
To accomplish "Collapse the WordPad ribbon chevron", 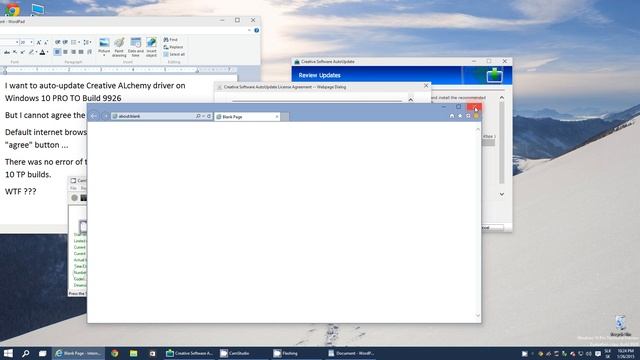I will (x=249, y=30).
